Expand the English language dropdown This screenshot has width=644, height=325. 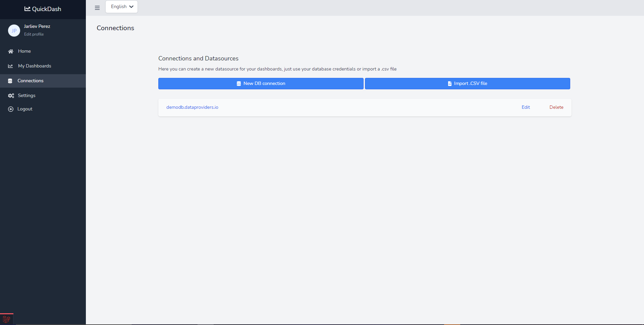click(x=122, y=7)
